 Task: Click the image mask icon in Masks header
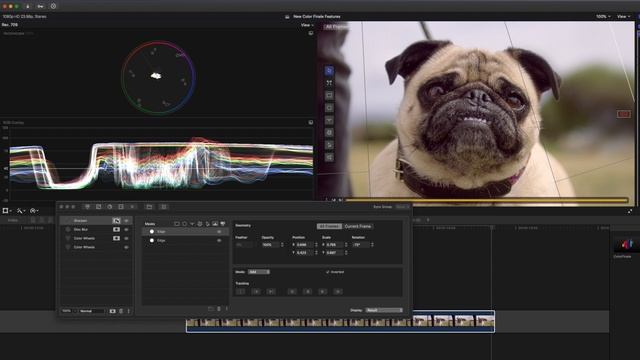coord(215,224)
